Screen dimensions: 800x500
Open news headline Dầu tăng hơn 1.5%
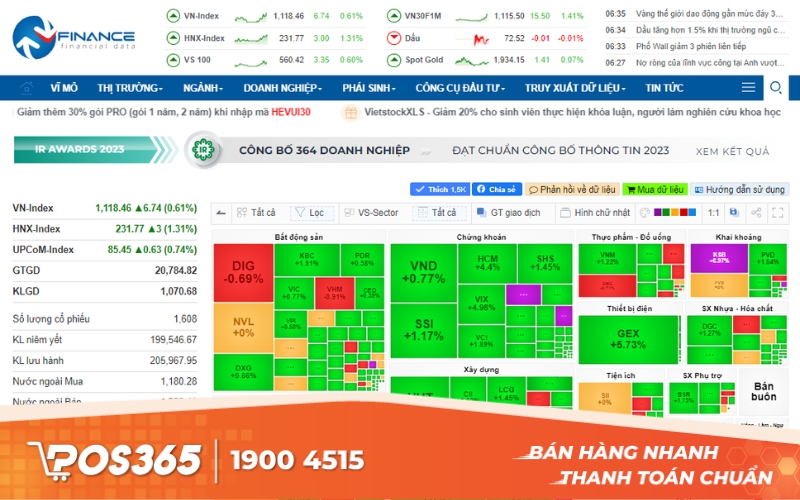710,30
